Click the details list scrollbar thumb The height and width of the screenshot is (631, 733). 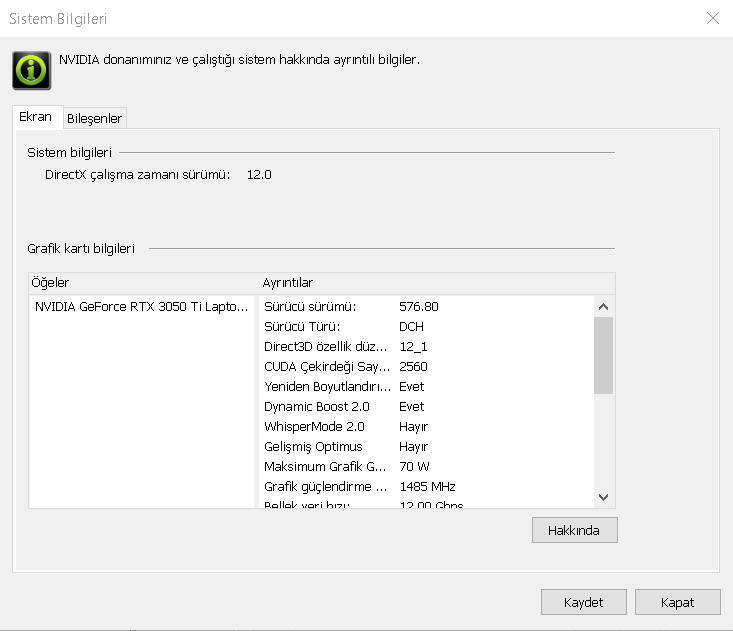603,355
